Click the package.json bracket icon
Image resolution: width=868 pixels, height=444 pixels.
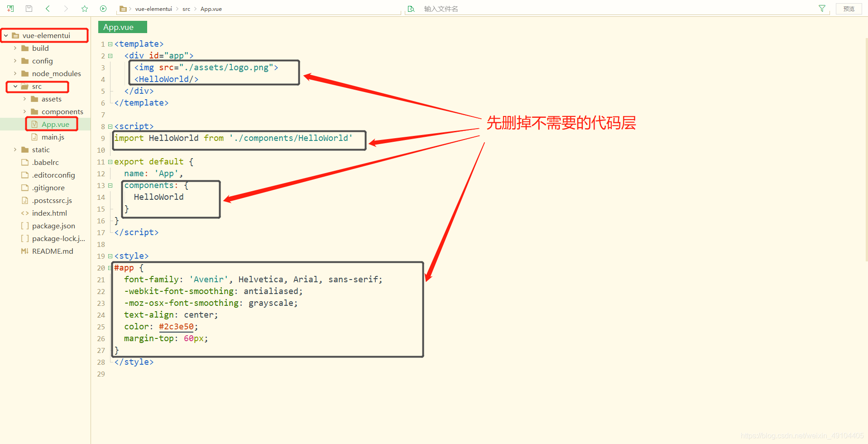pos(25,226)
